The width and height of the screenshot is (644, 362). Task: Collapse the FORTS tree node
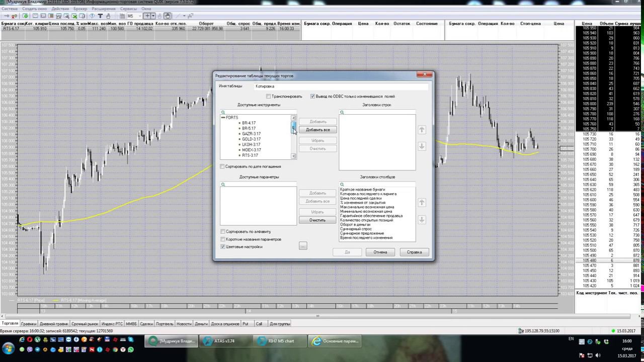pyautogui.click(x=223, y=118)
